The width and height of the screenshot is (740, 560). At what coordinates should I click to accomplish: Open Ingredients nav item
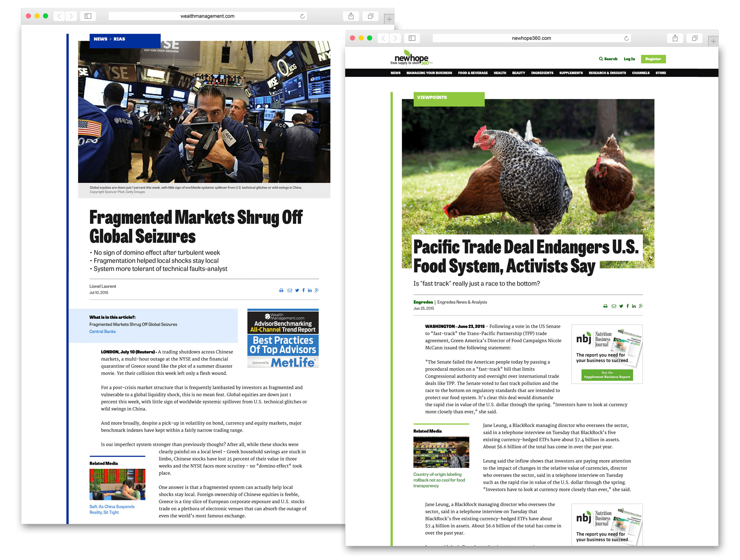[542, 73]
